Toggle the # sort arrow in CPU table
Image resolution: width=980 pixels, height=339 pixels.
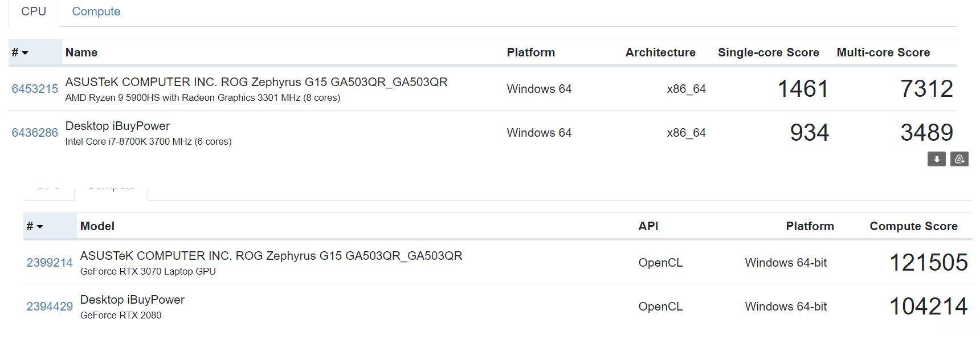pos(24,53)
